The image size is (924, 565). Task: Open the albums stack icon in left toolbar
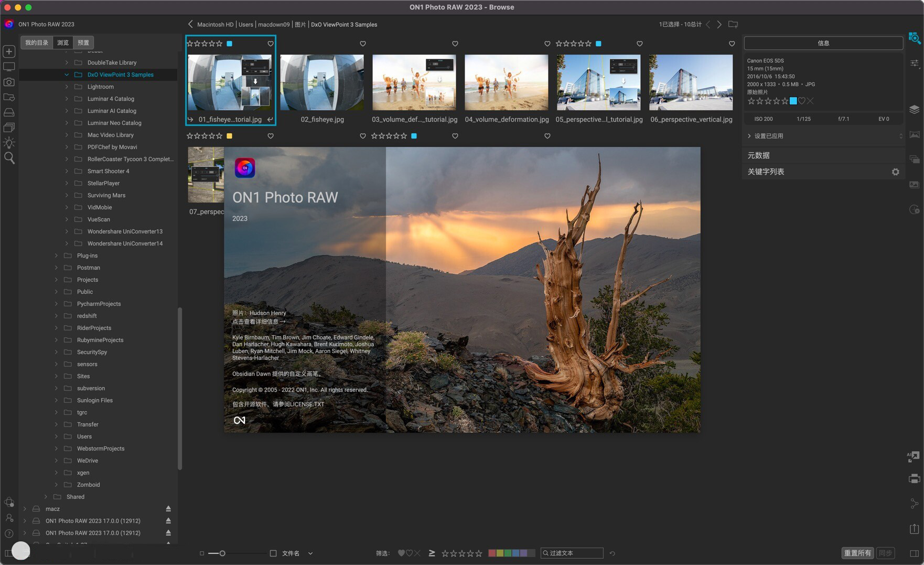click(9, 127)
